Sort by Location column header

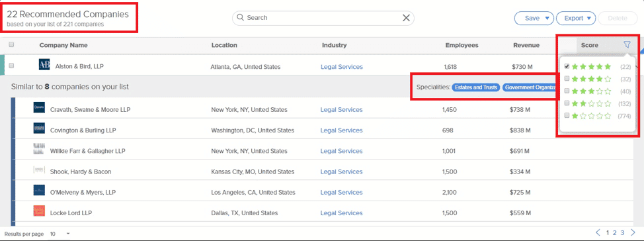point(224,45)
